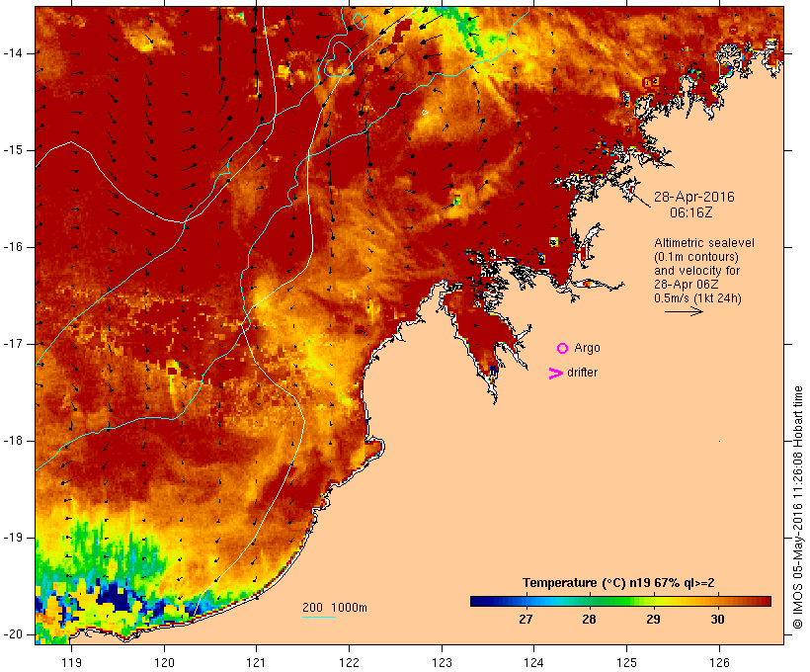
Task: Click the 'Argo' legend label
Action: (587, 348)
